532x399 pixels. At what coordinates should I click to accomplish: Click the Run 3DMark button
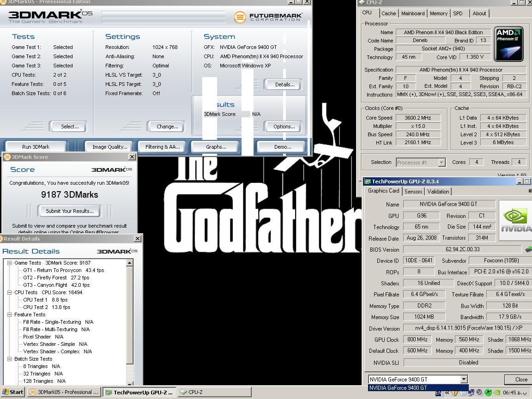coord(36,147)
